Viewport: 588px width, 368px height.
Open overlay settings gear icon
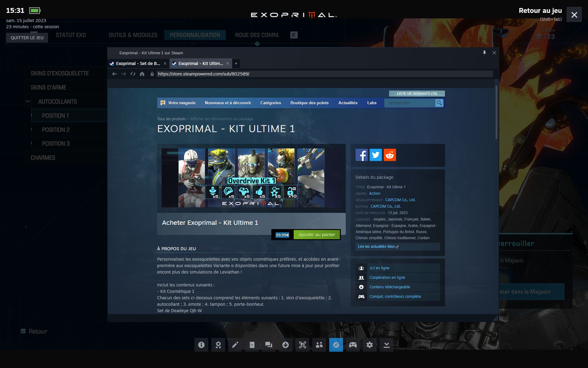[370, 345]
